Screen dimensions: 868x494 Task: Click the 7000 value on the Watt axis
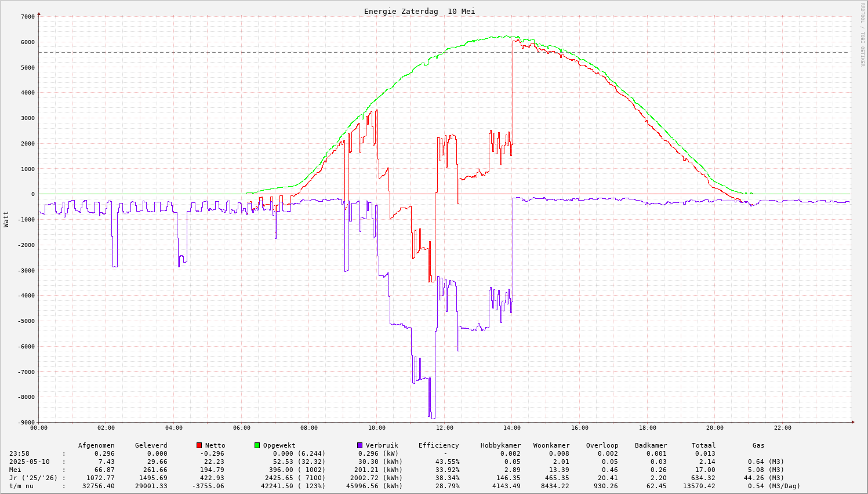[27, 16]
